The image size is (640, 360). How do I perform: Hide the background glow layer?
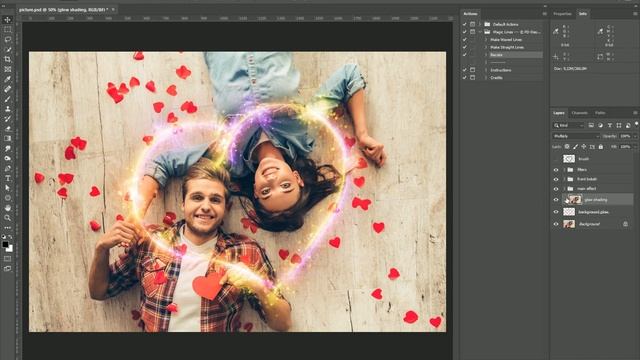coord(556,212)
